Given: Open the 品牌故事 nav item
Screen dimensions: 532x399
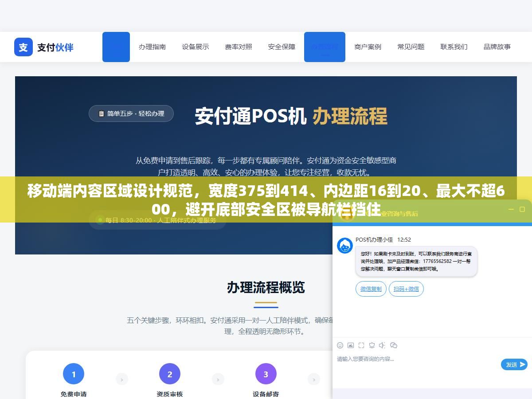Looking at the screenshot, I should 497,47.
